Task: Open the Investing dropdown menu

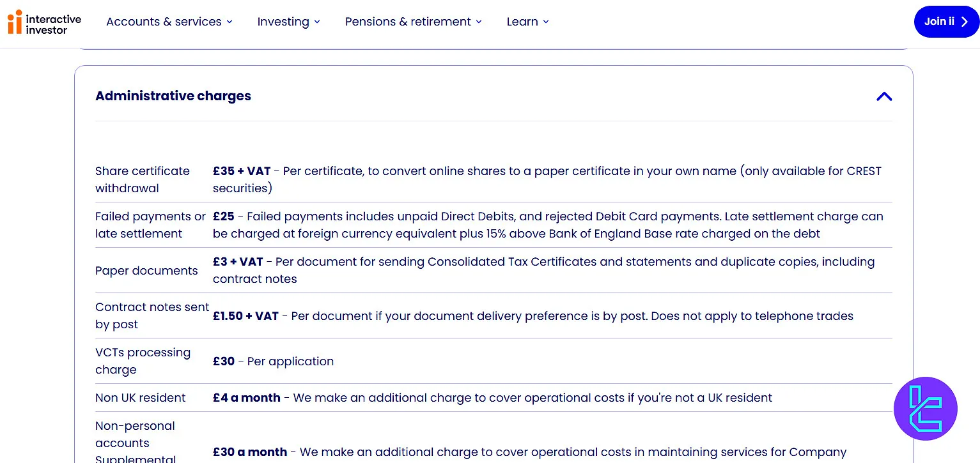Action: [288, 21]
